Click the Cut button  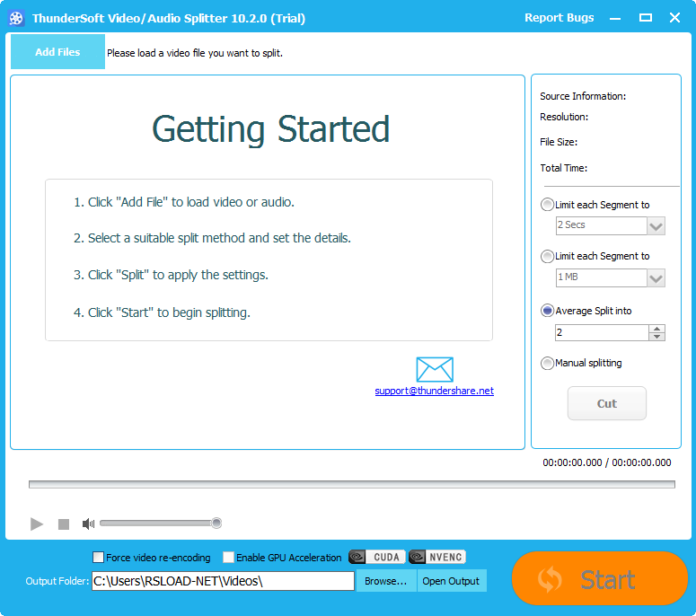tap(607, 403)
